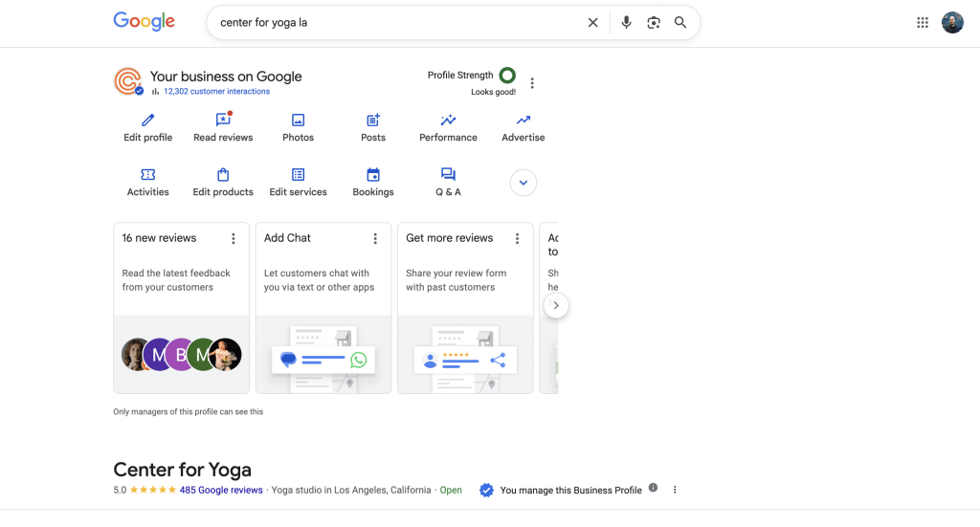Show next cards with the right arrow
The image size is (980, 527).
click(556, 305)
